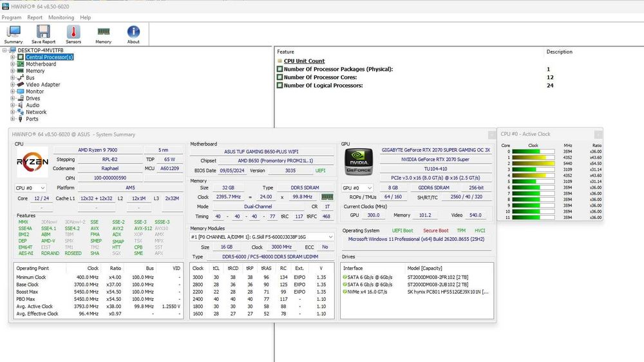
Task: Click the Number Of Logical Processors icon
Action: (x=279, y=86)
